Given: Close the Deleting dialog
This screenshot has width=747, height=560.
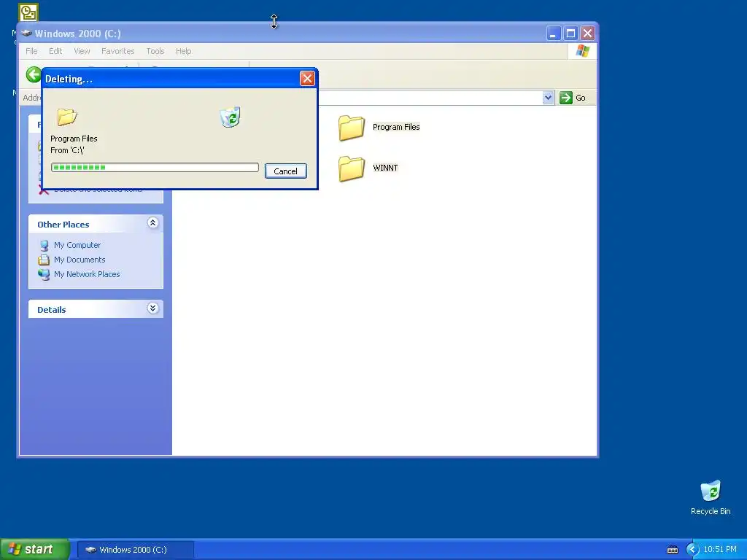Looking at the screenshot, I should point(307,79).
